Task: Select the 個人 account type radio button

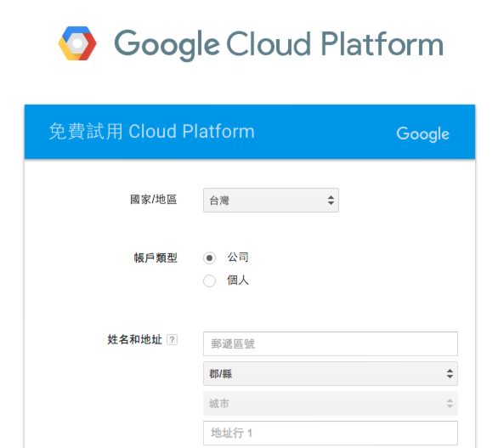Action: coord(209,281)
